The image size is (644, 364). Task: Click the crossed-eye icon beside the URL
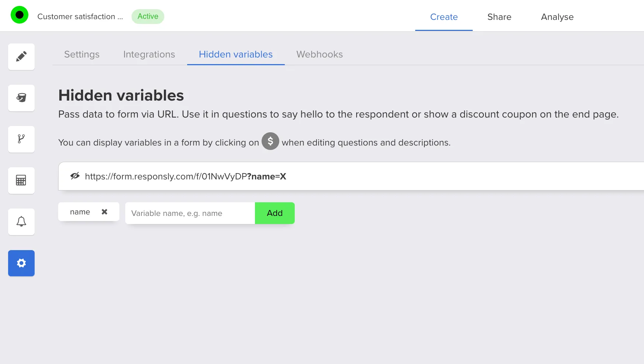tap(75, 176)
